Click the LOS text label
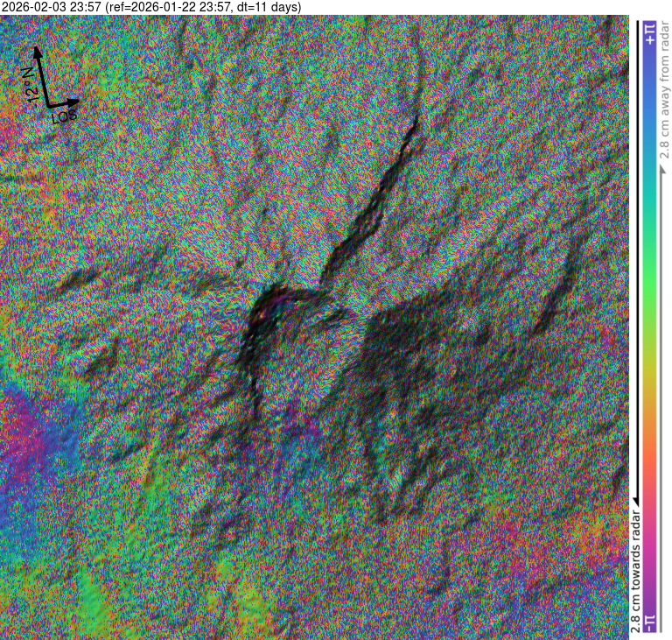The height and width of the screenshot is (640, 672). coord(63,115)
